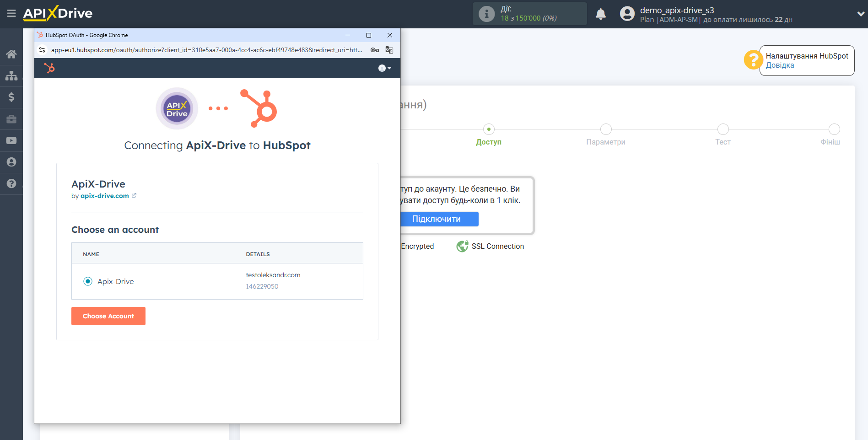Image resolution: width=868 pixels, height=440 pixels.
Task: Click the info icon next to Дії
Action: click(x=486, y=14)
